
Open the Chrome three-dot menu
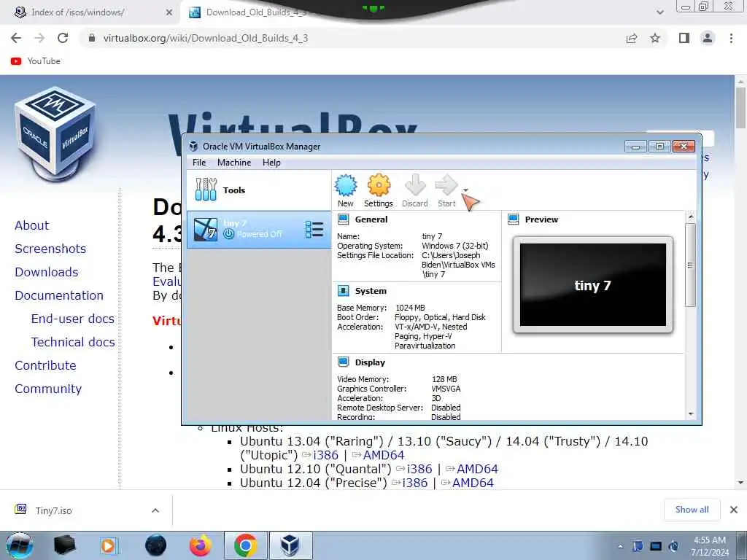pyautogui.click(x=731, y=38)
